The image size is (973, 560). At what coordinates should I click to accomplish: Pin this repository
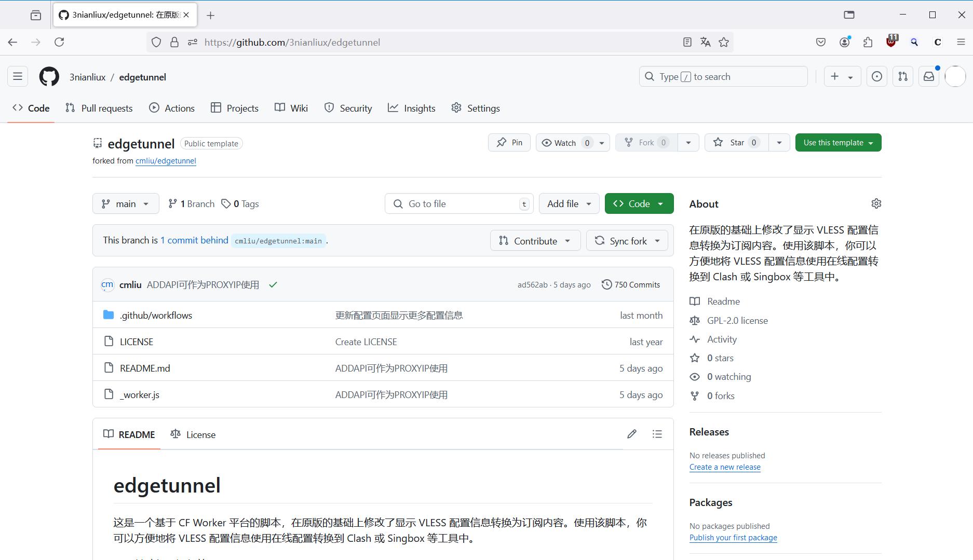click(x=509, y=142)
